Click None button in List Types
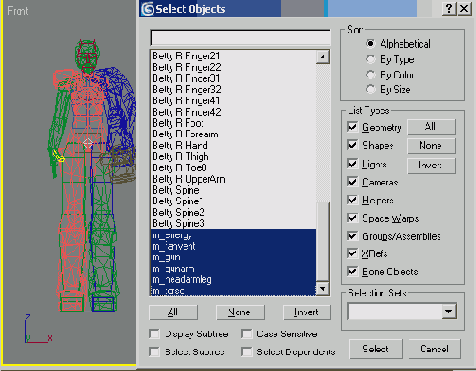The height and width of the screenshot is (371, 476). 431,146
